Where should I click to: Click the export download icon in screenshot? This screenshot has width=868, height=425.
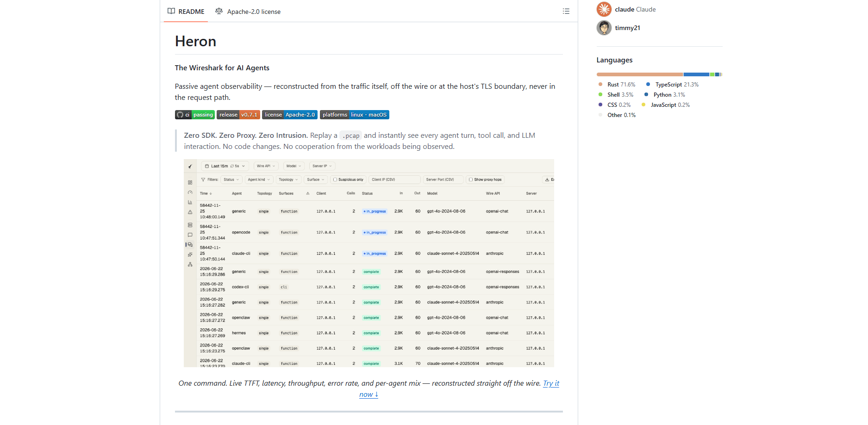(547, 179)
